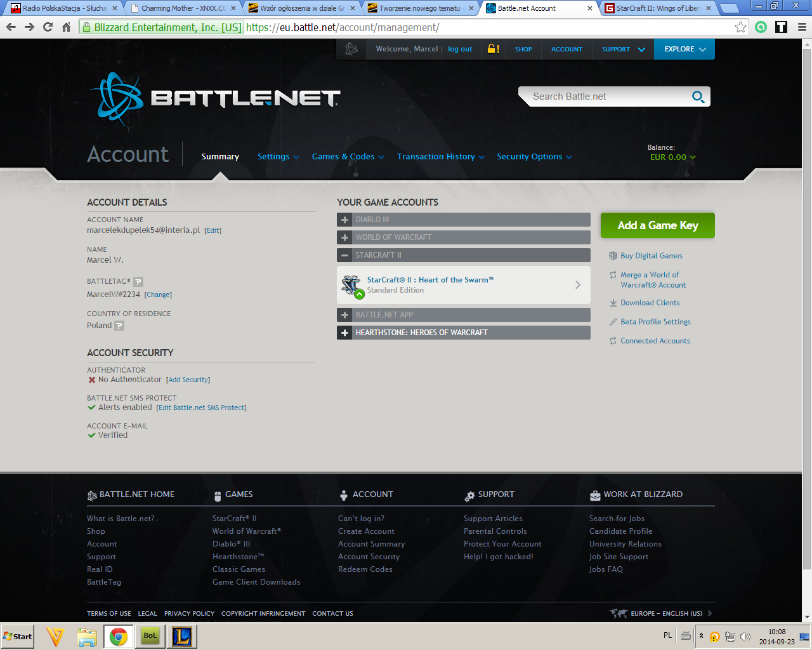
Task: Click the Battle.net swirl logo
Action: pyautogui.click(x=115, y=97)
